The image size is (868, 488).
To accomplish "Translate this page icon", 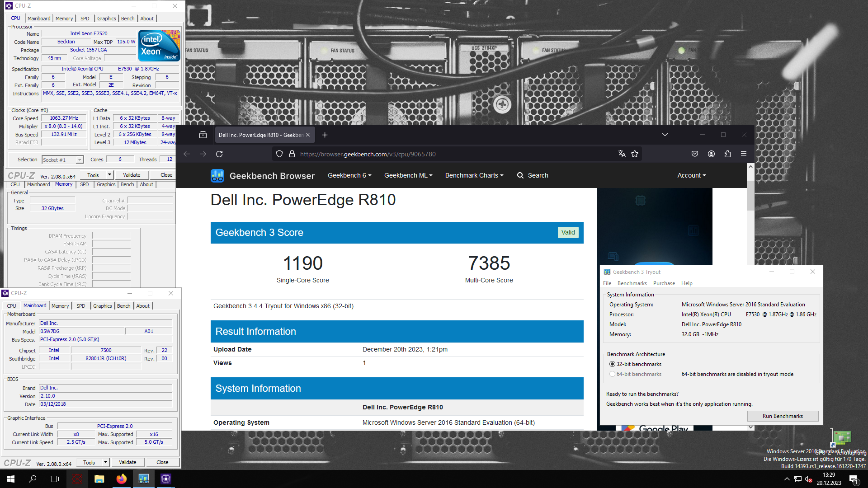I will tap(622, 154).
